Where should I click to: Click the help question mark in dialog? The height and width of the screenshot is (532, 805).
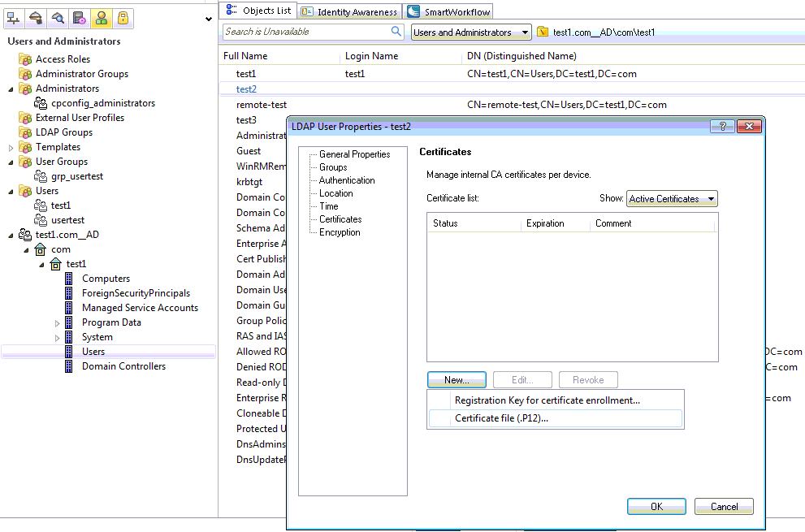(x=722, y=127)
